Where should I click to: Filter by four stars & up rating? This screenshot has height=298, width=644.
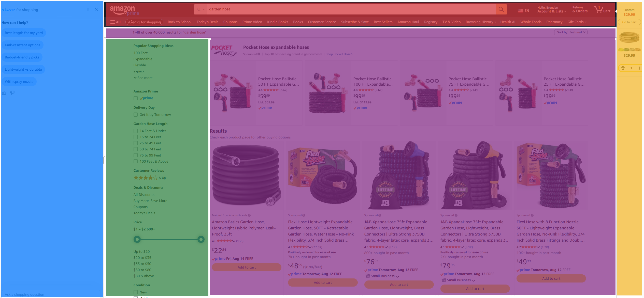(x=150, y=178)
